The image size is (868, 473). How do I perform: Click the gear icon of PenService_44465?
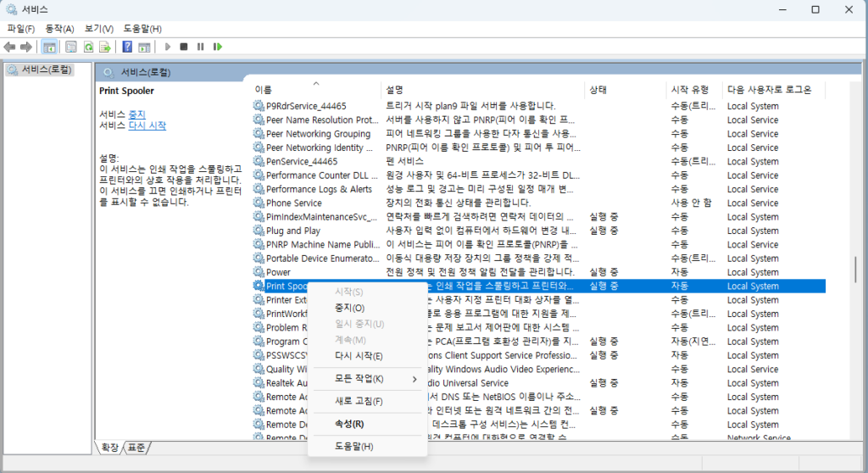(x=259, y=160)
